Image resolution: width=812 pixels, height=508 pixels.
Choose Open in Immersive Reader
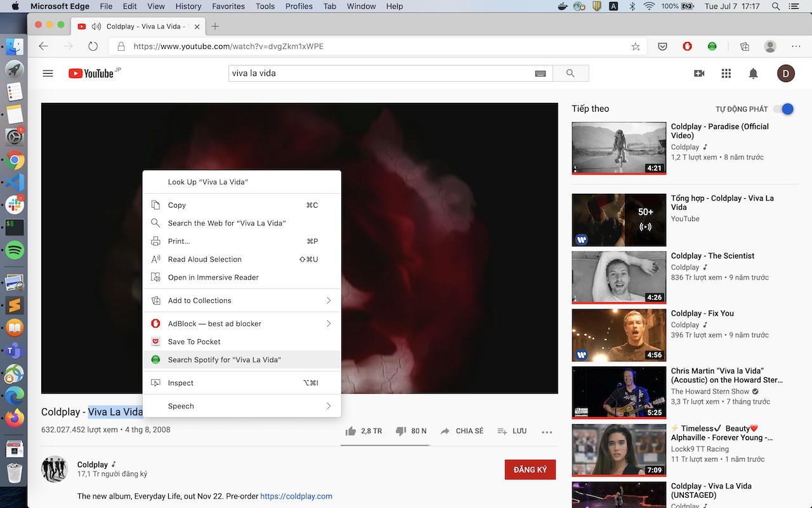(242, 277)
